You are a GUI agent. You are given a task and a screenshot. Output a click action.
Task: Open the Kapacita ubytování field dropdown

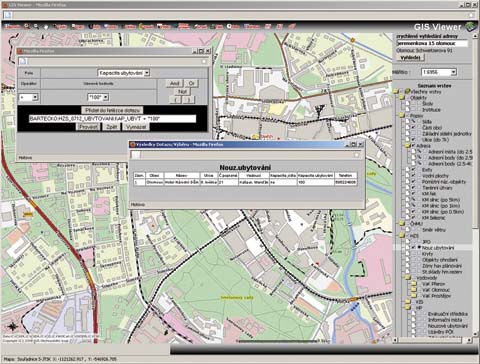pos(124,73)
